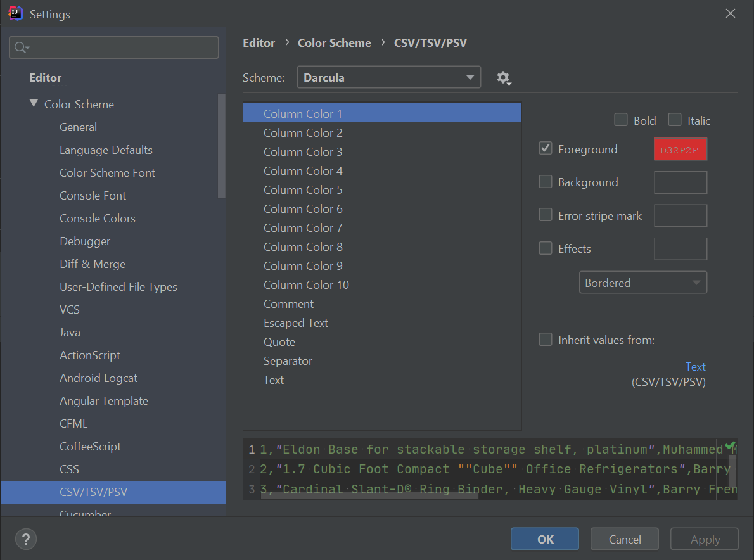This screenshot has width=754, height=560.
Task: Click the settings search field
Action: click(114, 47)
